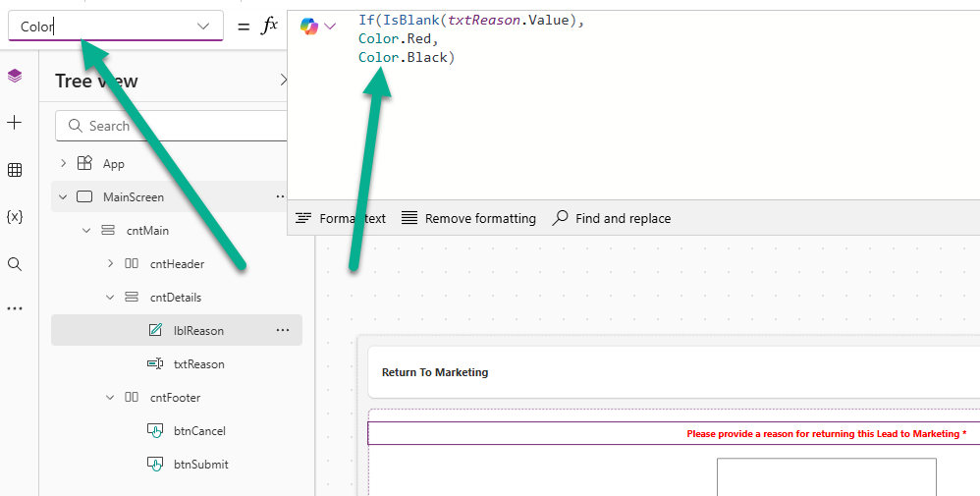Open the sidebar ellipsis more options

pyautogui.click(x=15, y=308)
